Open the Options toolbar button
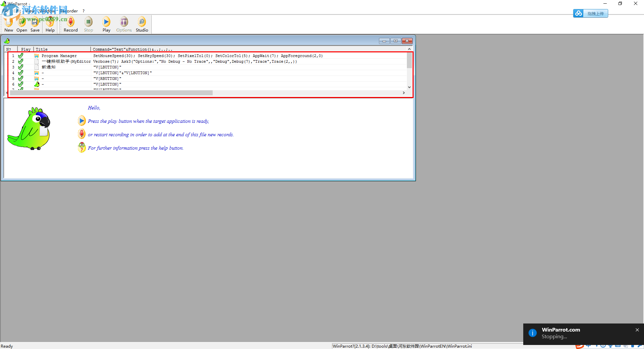 (124, 24)
